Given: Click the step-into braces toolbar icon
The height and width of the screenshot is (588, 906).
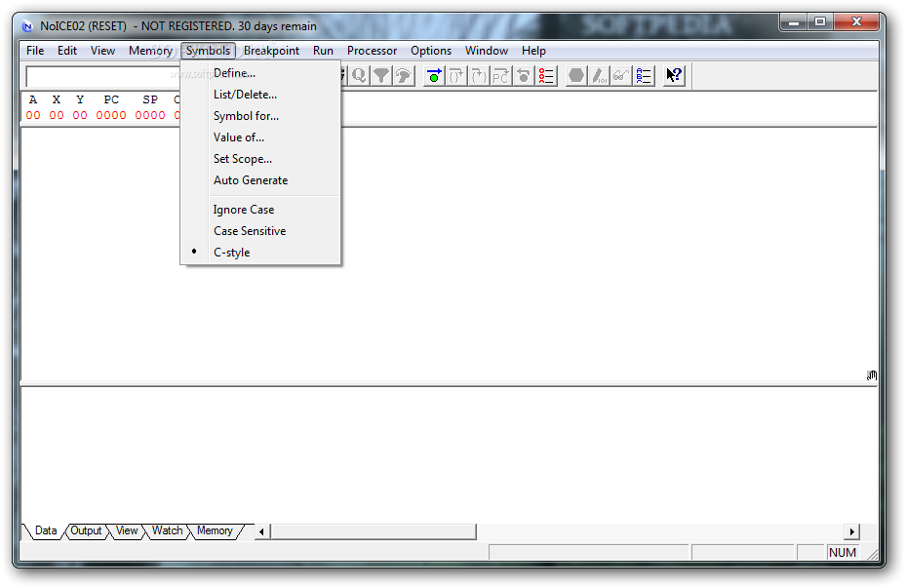Looking at the screenshot, I should coord(479,76).
